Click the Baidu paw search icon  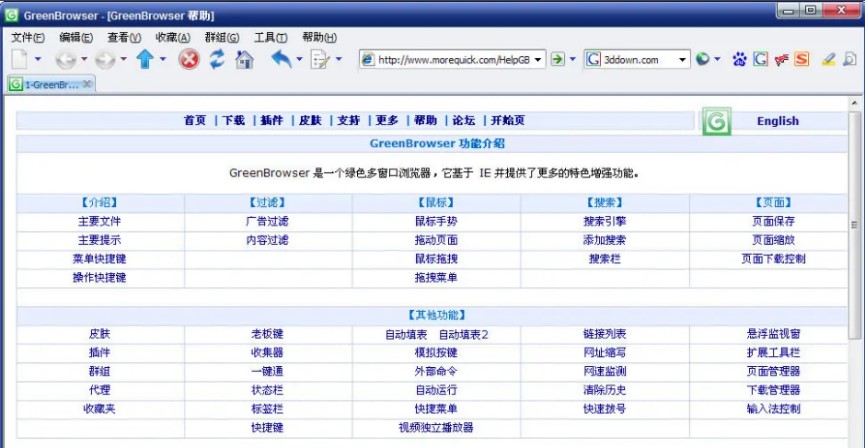click(740, 60)
